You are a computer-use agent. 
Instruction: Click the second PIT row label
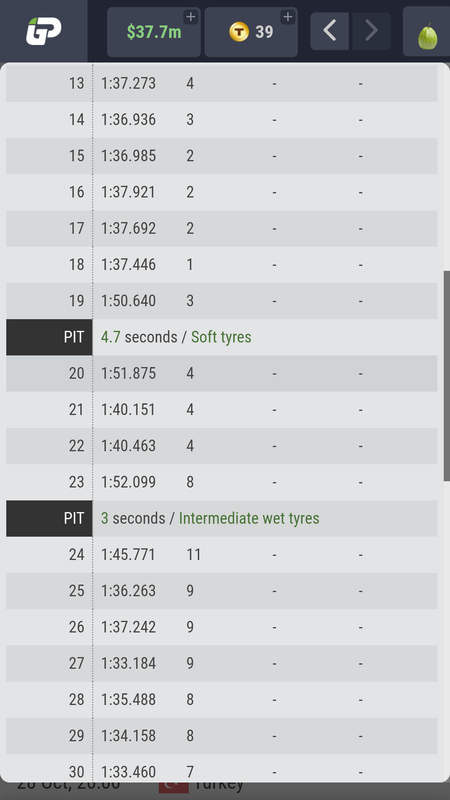pyautogui.click(x=49, y=518)
